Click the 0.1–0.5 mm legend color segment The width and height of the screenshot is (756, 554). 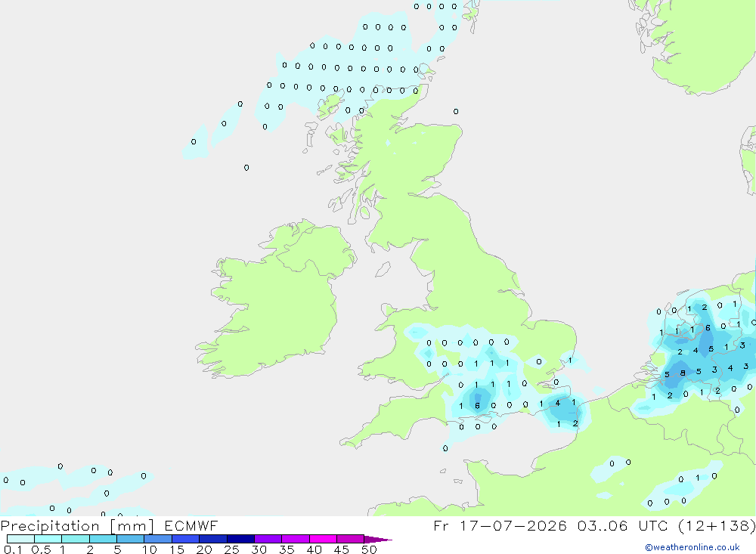pyautogui.click(x=20, y=539)
